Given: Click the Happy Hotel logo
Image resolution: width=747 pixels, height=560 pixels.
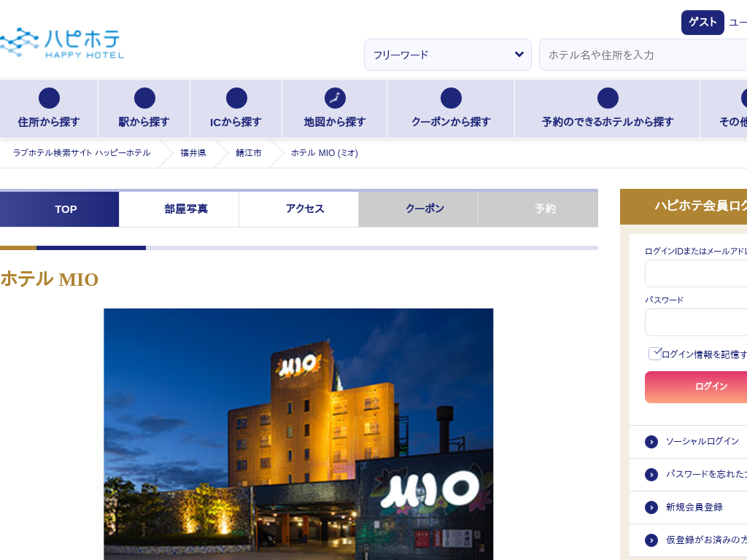Looking at the screenshot, I should tap(62, 43).
